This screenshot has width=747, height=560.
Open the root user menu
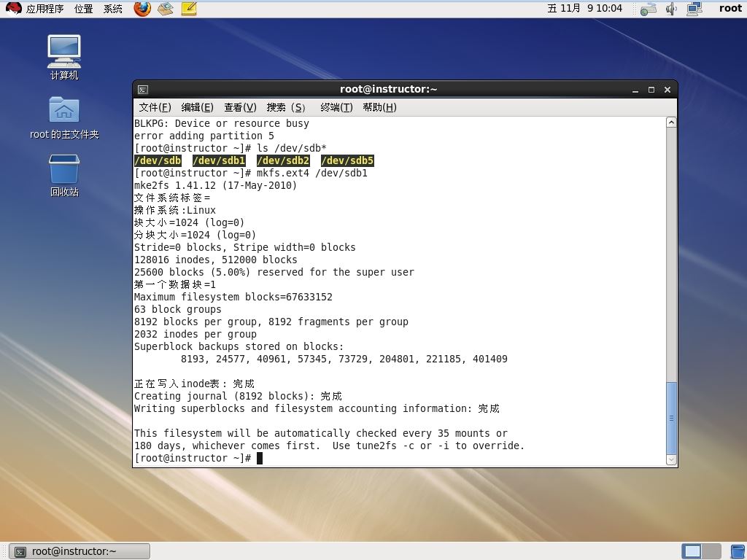pyautogui.click(x=730, y=8)
